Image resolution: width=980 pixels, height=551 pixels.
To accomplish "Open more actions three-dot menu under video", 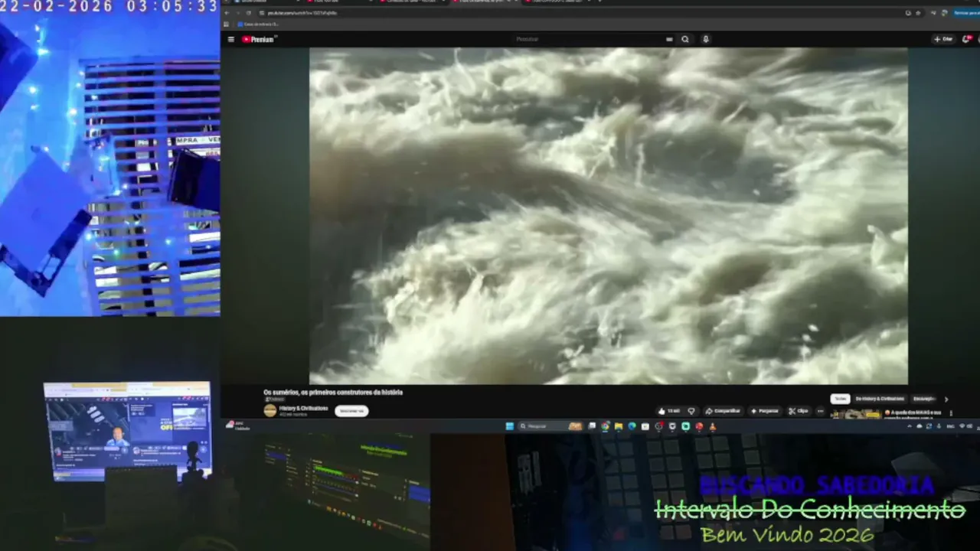I will [x=821, y=411].
